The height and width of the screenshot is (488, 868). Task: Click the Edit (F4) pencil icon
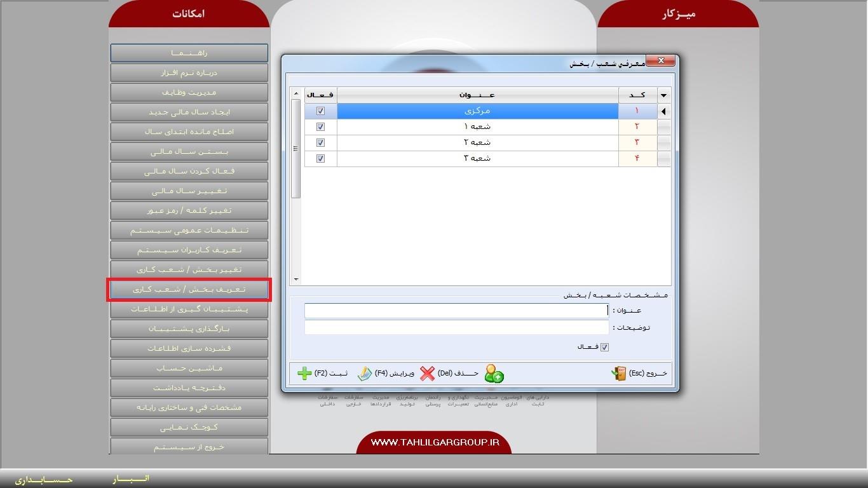coord(364,374)
